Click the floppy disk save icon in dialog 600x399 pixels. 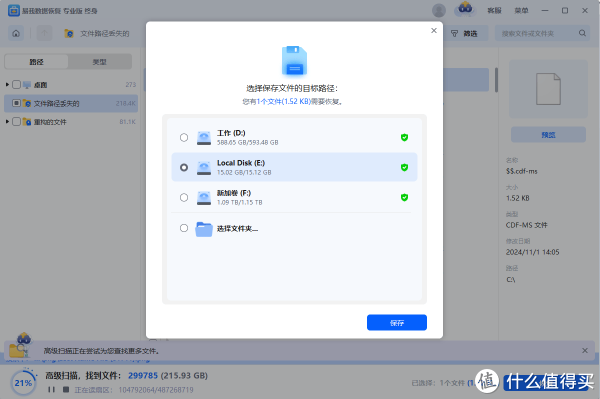[294, 61]
